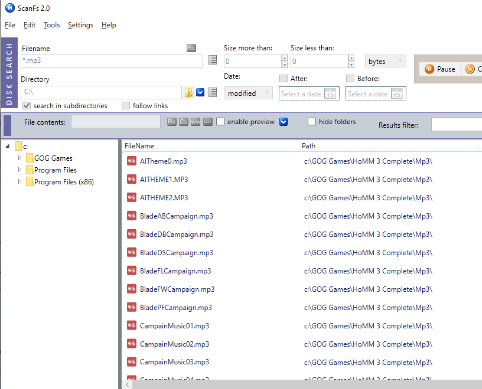
Task: Click the Program Files folder icon
Action: coord(30,170)
